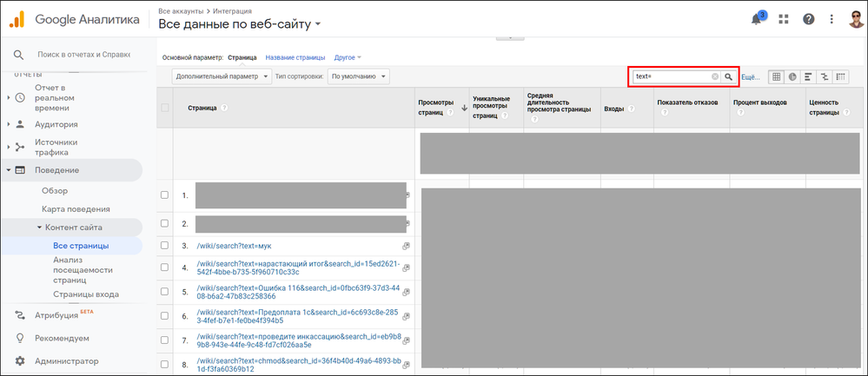Screen dimensions: 868x376
Task: Open text=мук page in new window
Action: click(x=406, y=246)
